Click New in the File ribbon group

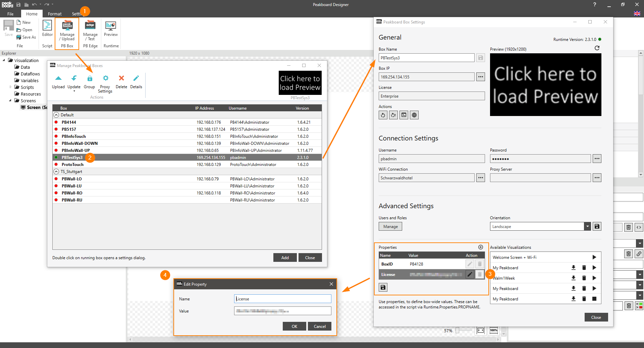click(x=23, y=22)
